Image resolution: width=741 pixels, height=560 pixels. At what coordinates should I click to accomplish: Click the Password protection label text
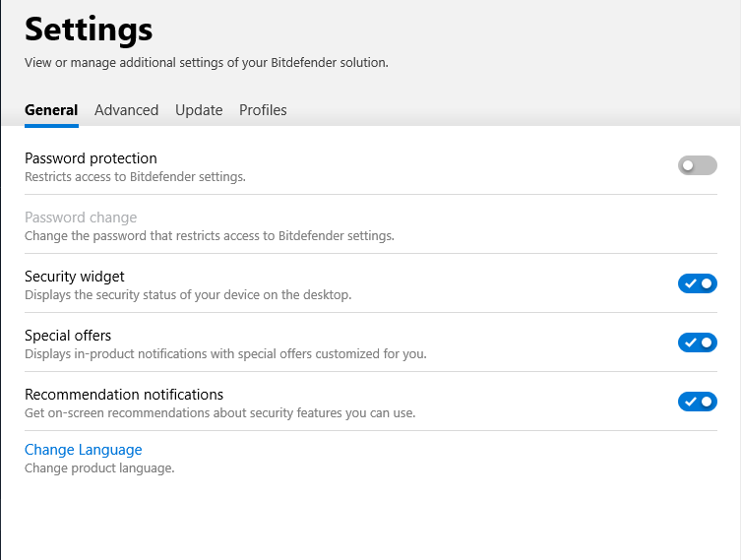click(x=91, y=158)
